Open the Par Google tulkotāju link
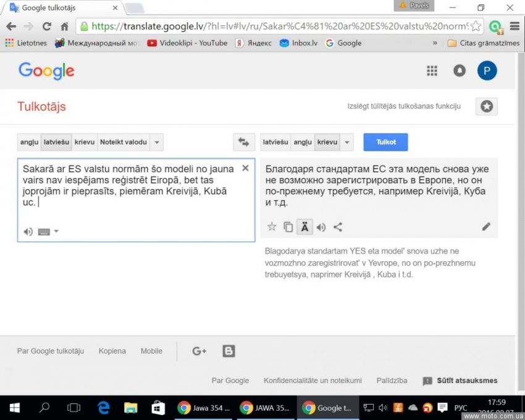The height and width of the screenshot is (420, 525). (51, 351)
